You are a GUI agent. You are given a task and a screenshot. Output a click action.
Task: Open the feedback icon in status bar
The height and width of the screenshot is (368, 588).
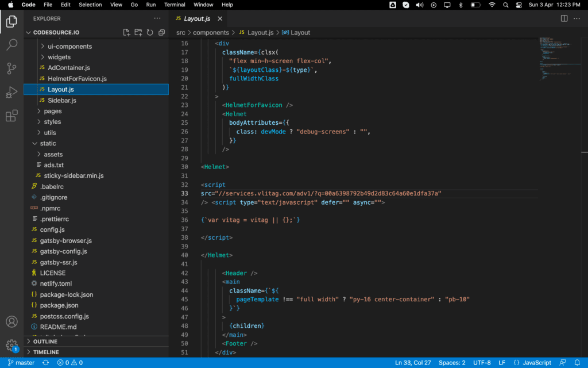tap(563, 363)
